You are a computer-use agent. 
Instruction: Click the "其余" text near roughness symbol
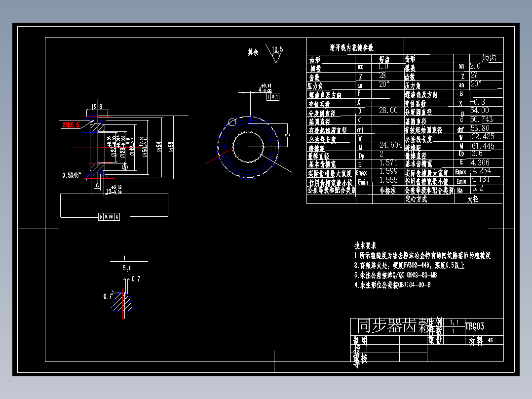coord(253,52)
